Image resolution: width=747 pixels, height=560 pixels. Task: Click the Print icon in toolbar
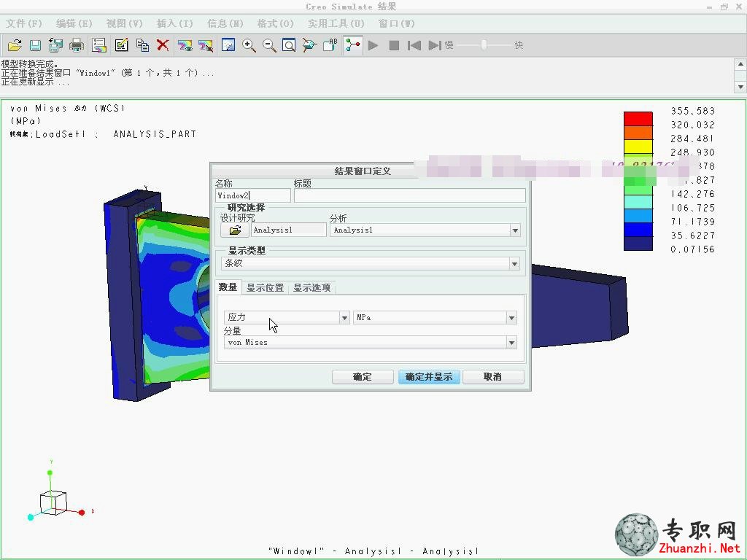click(77, 45)
